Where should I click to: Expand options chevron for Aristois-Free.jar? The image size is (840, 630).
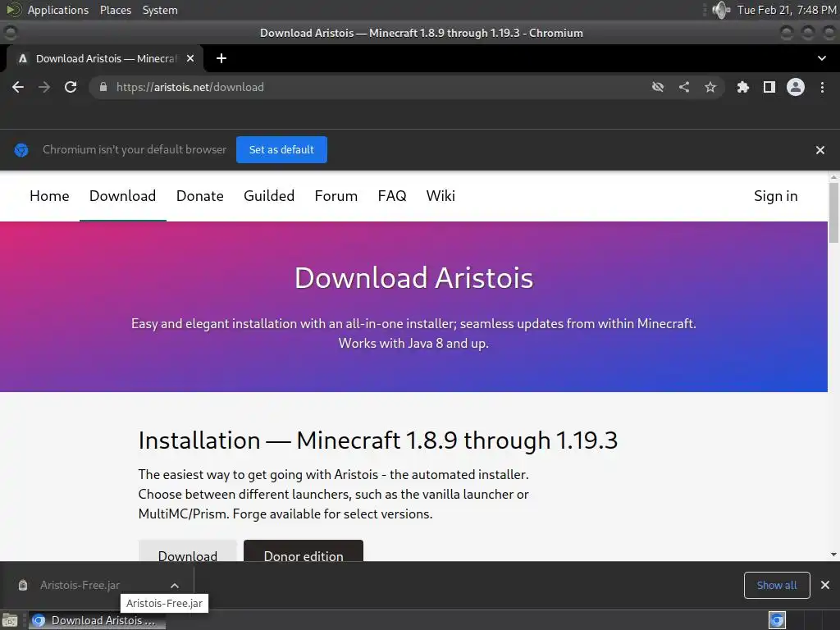[x=175, y=586]
